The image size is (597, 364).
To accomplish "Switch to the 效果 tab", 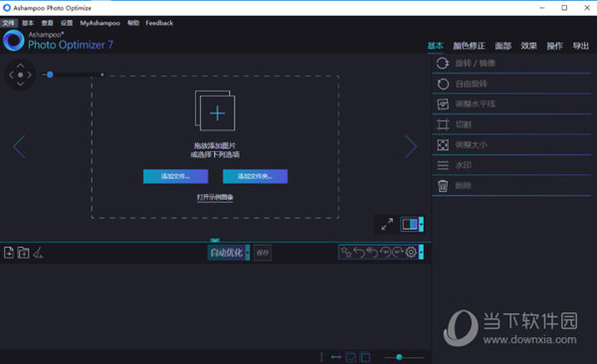I will [529, 46].
